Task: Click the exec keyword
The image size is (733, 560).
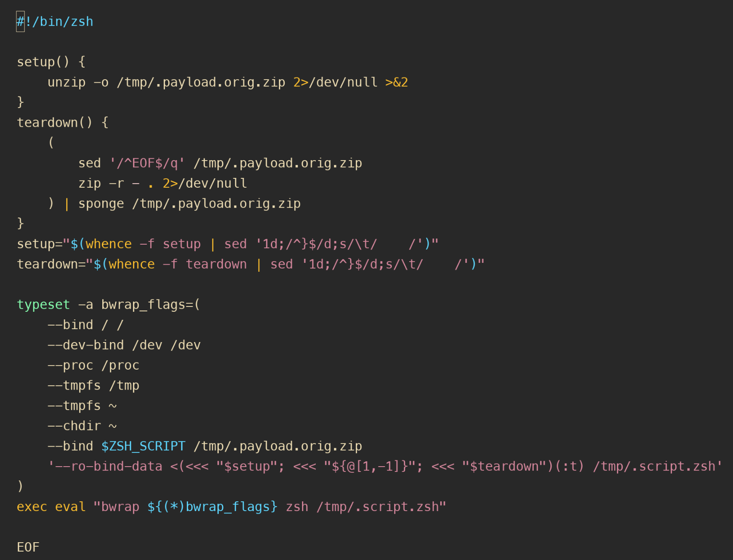Action: point(32,507)
